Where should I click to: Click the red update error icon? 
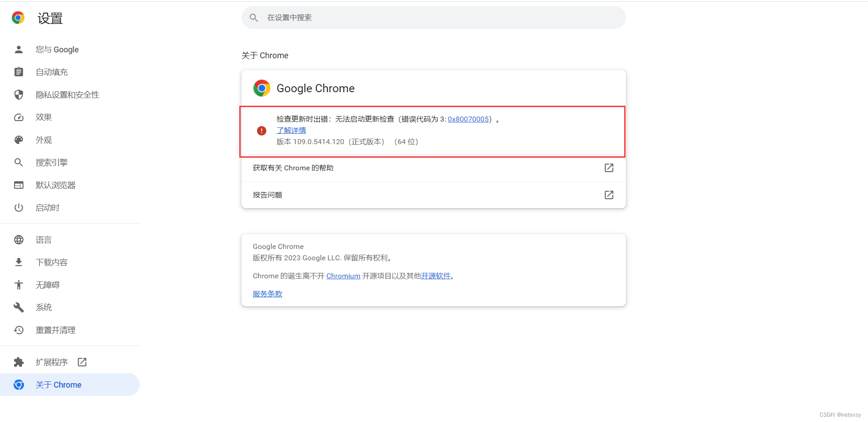(261, 131)
